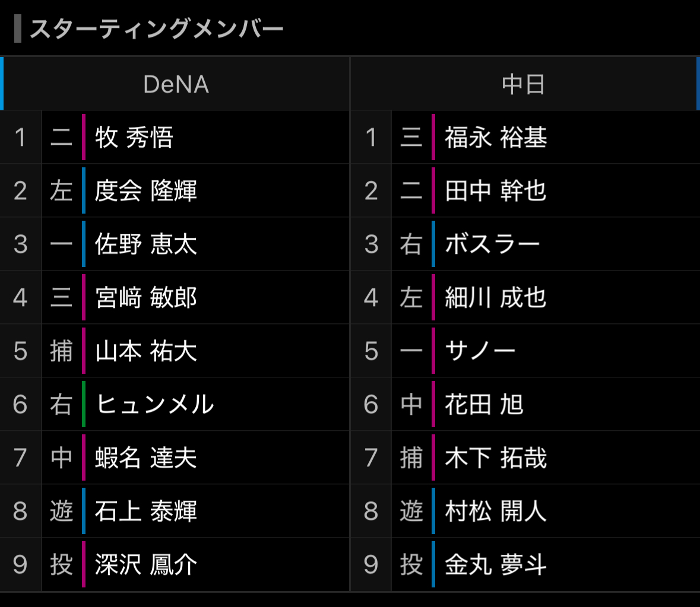Tap on ボスラー's name

[x=492, y=244]
